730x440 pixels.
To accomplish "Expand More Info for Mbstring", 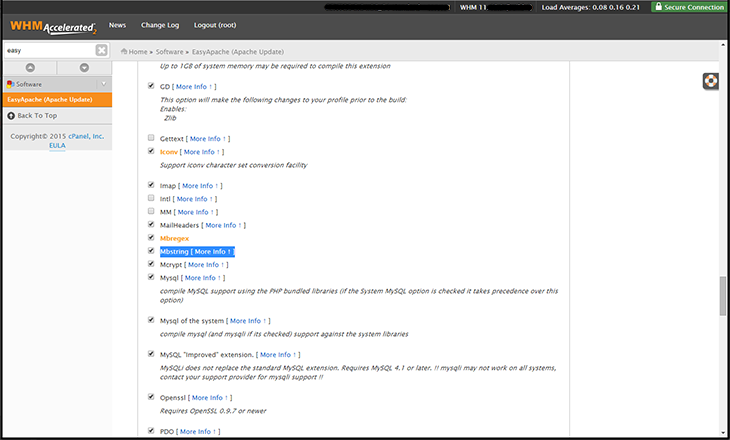I will pos(213,251).
